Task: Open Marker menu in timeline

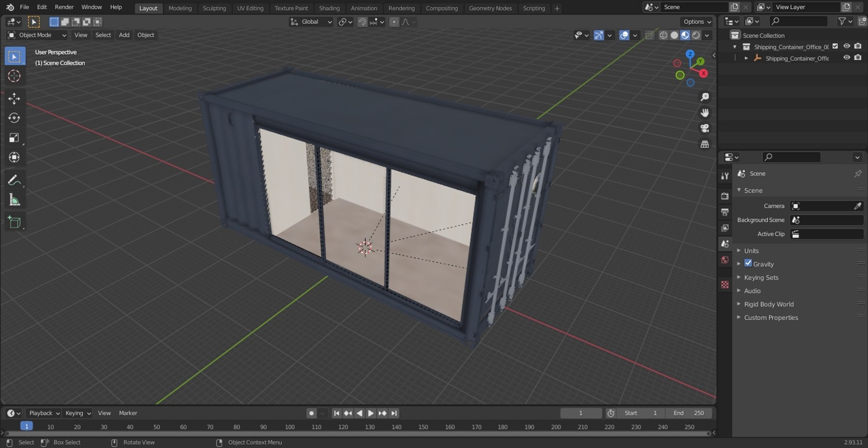Action: (128, 413)
